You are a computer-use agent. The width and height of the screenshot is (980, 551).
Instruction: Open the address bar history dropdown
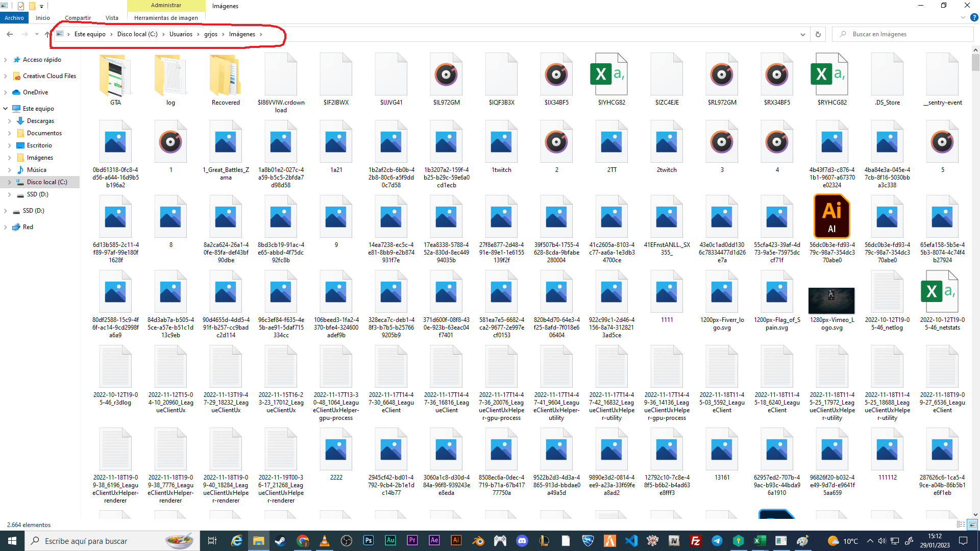pos(802,34)
